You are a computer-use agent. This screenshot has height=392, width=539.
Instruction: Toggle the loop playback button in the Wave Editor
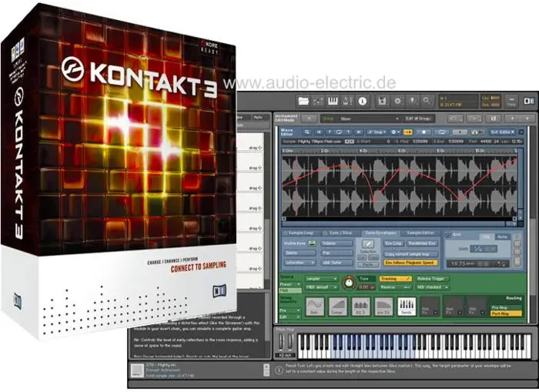click(x=442, y=132)
